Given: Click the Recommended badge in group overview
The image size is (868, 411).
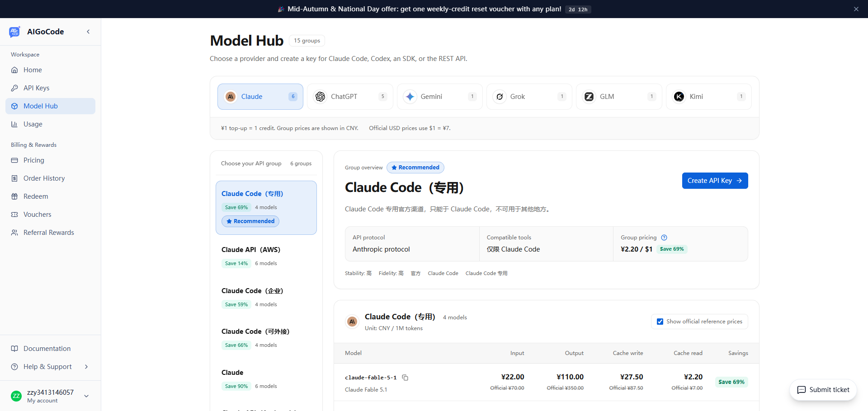Looking at the screenshot, I should pos(415,168).
